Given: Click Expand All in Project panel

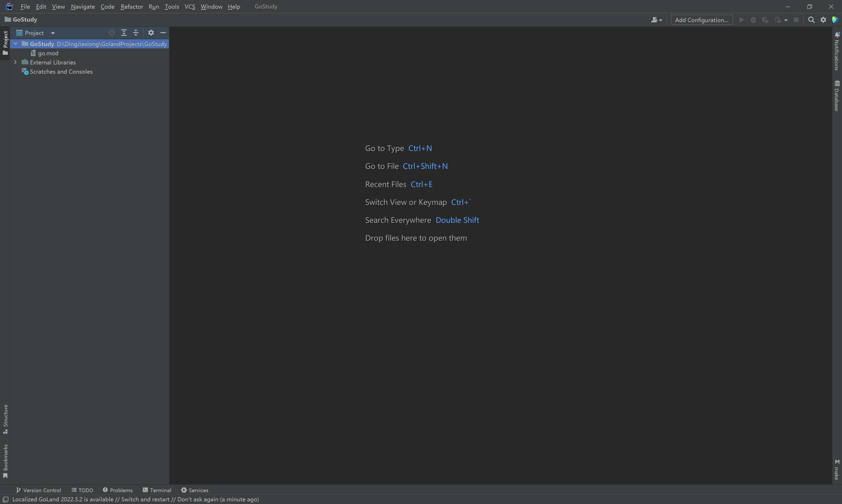Looking at the screenshot, I should [x=124, y=33].
